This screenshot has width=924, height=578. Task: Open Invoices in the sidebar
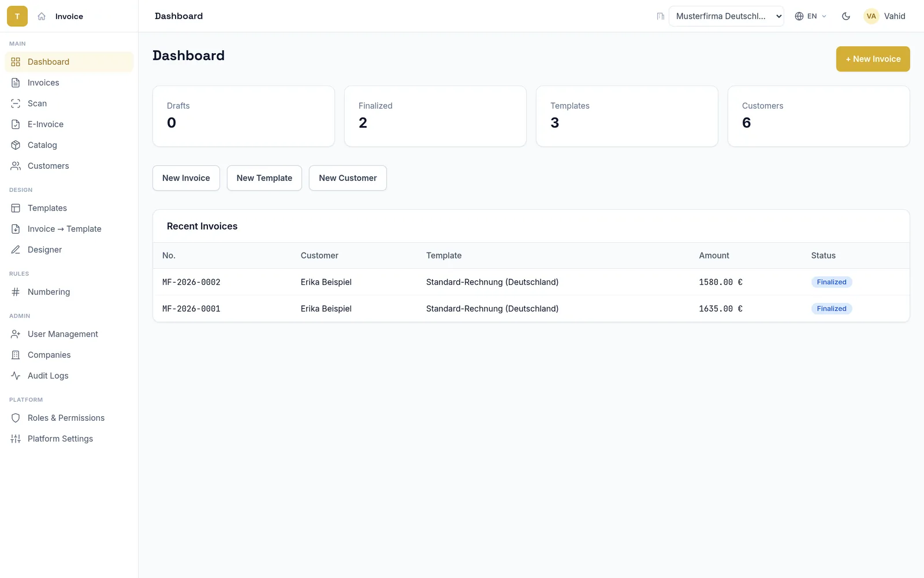[x=69, y=83]
